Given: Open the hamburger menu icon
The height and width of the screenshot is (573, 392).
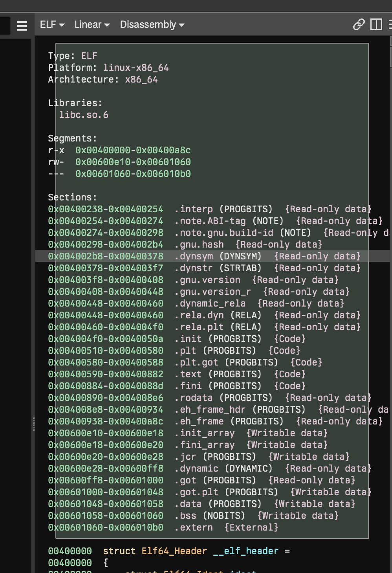Looking at the screenshot, I should 22,26.
